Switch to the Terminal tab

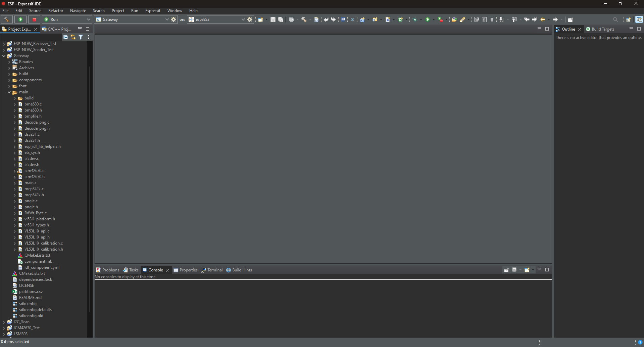[x=212, y=270]
